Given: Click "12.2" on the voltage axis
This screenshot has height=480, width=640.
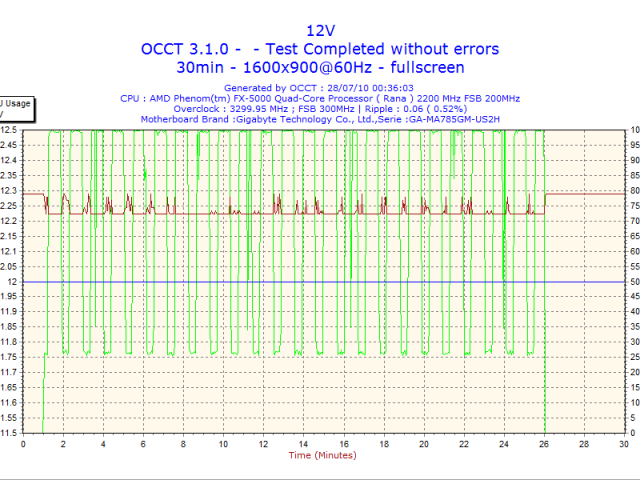Looking at the screenshot, I should [x=8, y=221].
